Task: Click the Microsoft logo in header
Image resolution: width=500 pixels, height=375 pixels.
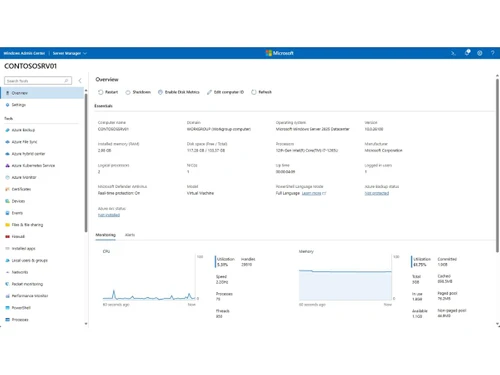Action: point(279,53)
